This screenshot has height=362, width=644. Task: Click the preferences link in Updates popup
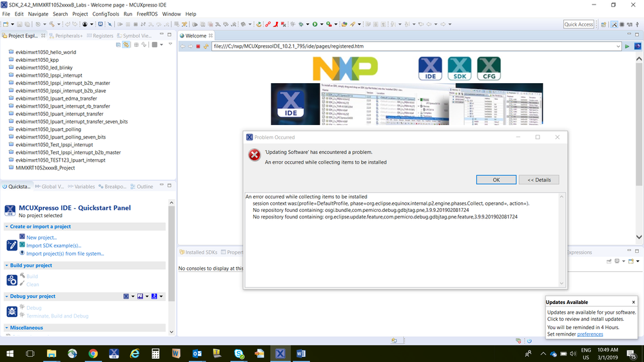click(x=590, y=334)
